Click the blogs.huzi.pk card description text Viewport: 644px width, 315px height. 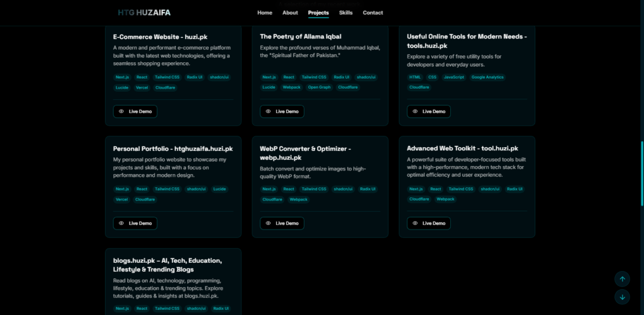pyautogui.click(x=169, y=289)
